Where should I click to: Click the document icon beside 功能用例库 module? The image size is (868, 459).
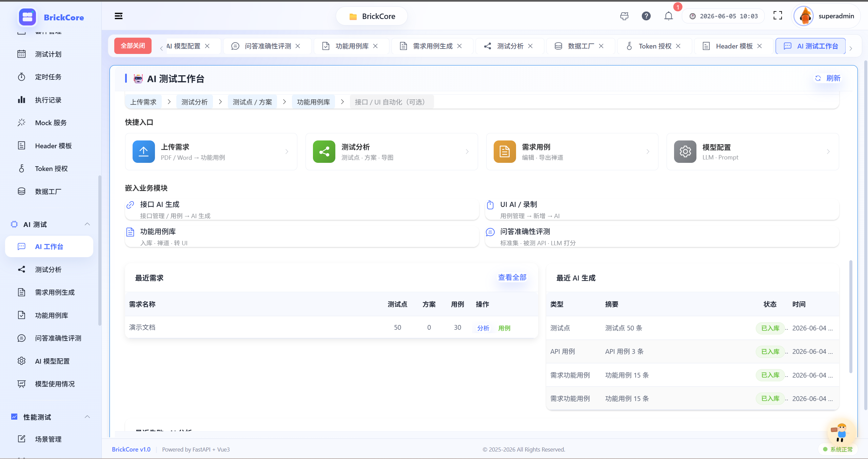tap(130, 232)
